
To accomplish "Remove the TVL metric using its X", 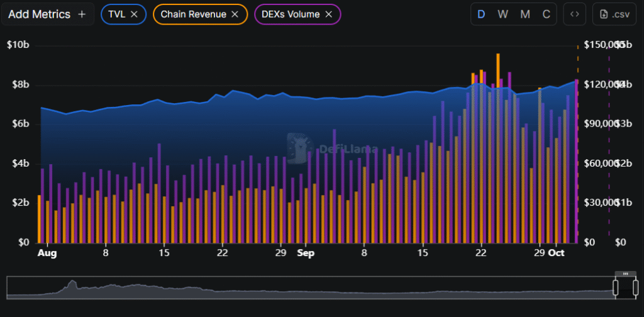I will (134, 14).
